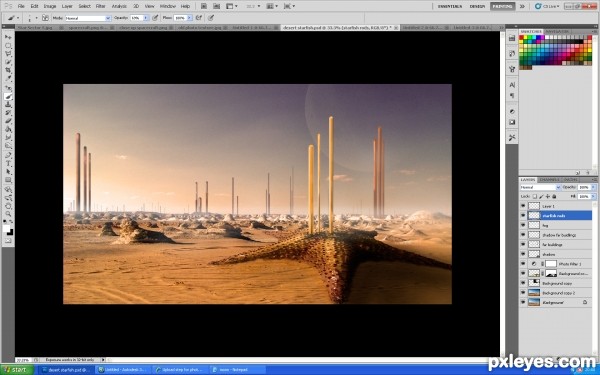Switch to the Essentials workspace
Image resolution: width=600 pixels, height=375 pixels.
tap(449, 6)
